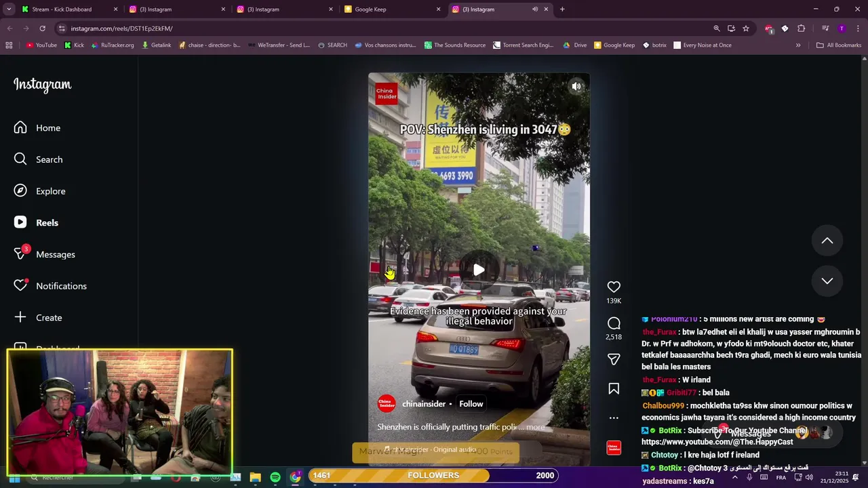Viewport: 868px width, 488px height.
Task: Mute the active Instagram tab audio
Action: (x=535, y=9)
